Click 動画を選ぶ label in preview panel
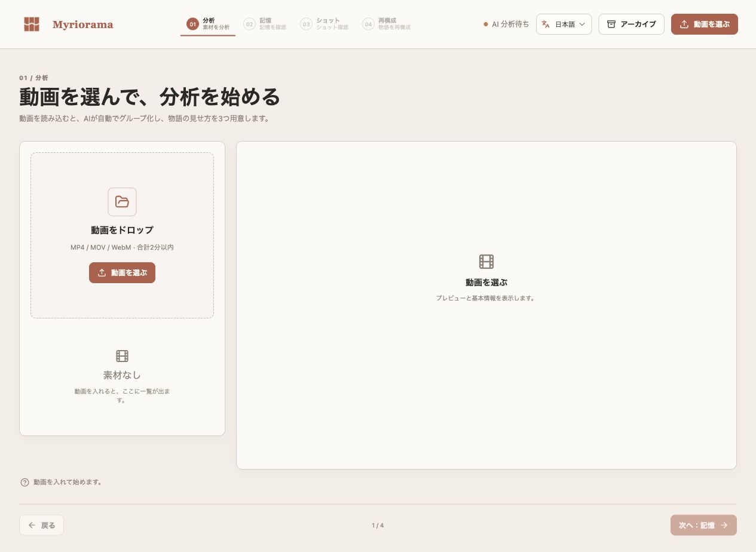The height and width of the screenshot is (552, 756). 486,283
